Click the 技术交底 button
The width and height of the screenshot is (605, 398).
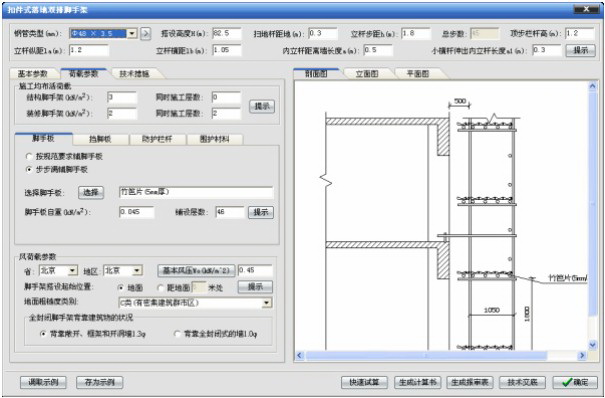point(522,383)
